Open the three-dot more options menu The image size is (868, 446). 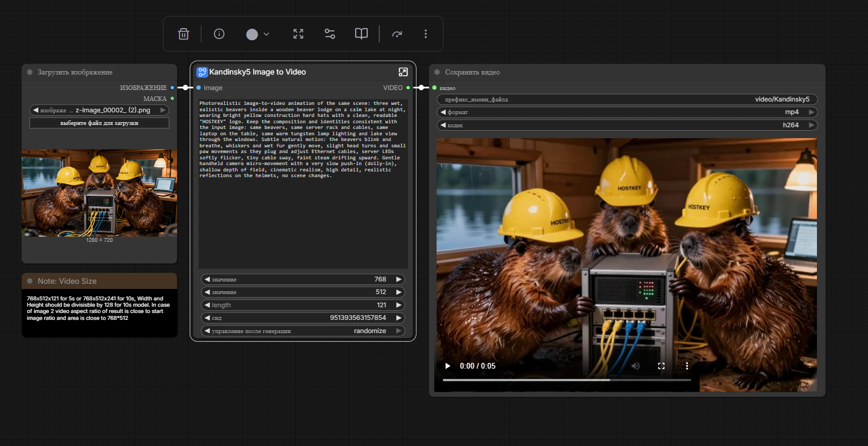(426, 34)
